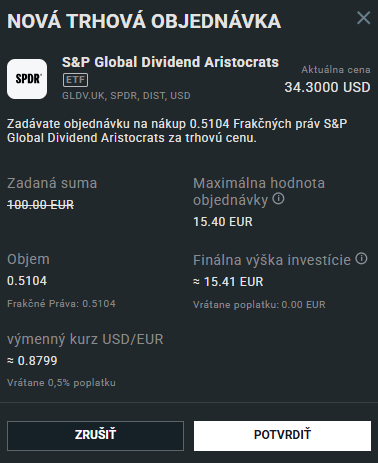
Task: Click the ETF badge under instrument name
Action: coord(75,80)
